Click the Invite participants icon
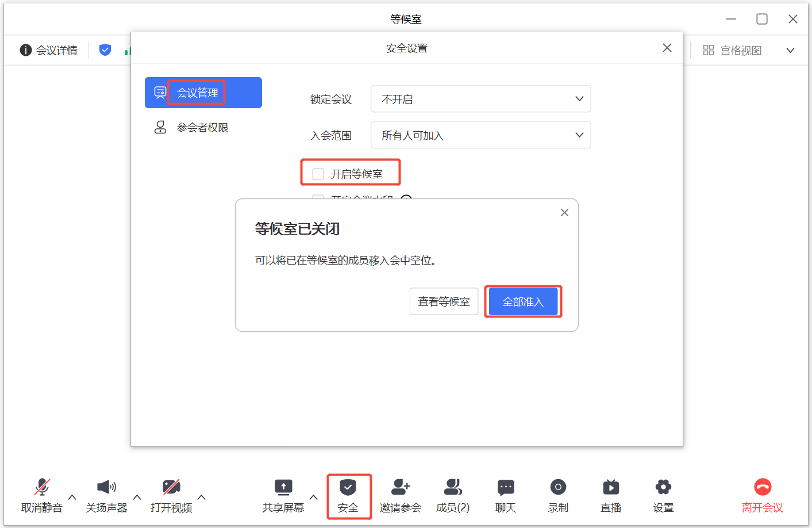Screen dimensions: 812x528 coord(400,488)
